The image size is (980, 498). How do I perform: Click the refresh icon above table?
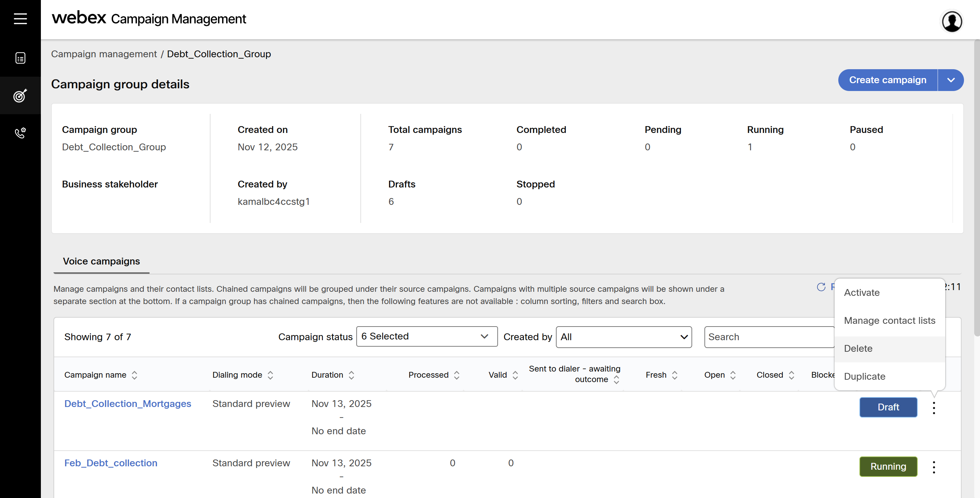[821, 287]
